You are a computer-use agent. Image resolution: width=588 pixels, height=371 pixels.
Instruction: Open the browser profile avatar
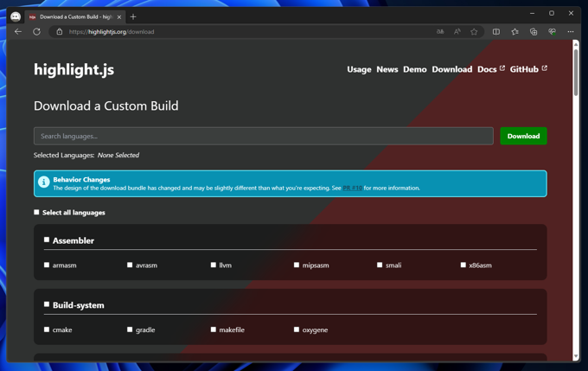[x=16, y=17]
